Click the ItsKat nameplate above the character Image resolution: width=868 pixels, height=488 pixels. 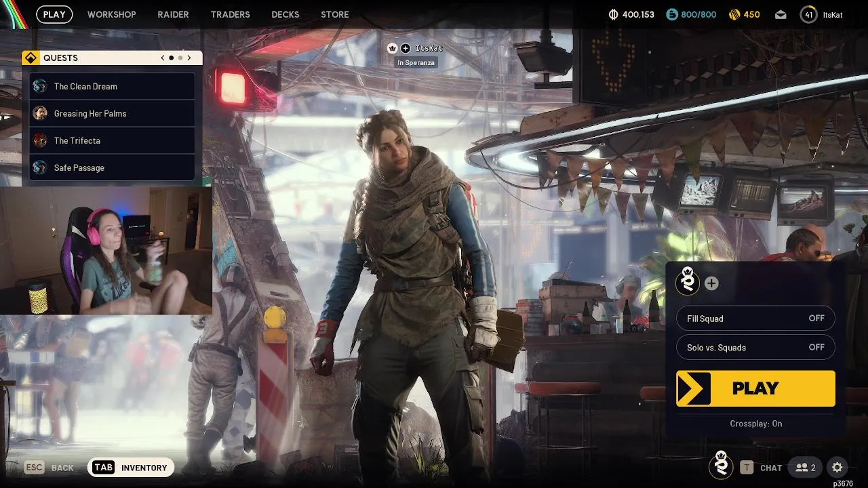429,48
